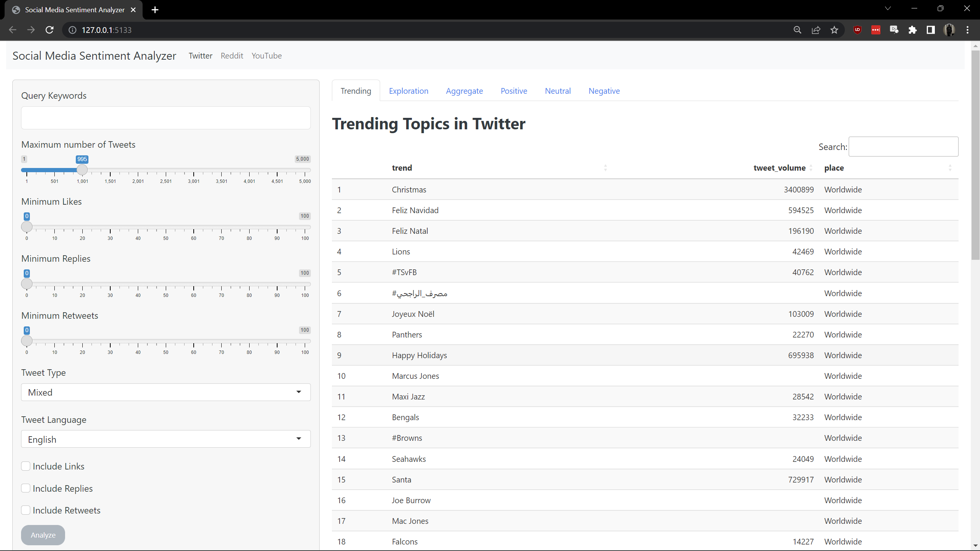The image size is (980, 551).
Task: Toggle the browser side panel icon
Action: pos(931,30)
